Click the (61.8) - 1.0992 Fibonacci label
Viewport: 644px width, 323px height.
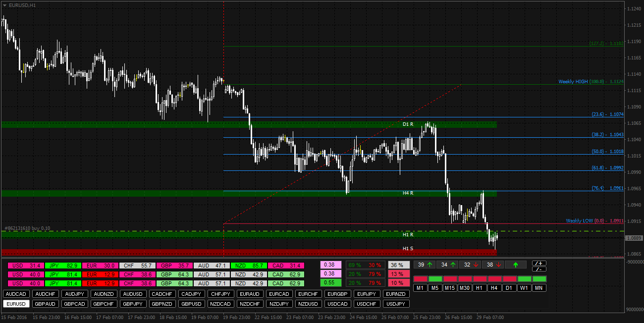pyautogui.click(x=608, y=168)
